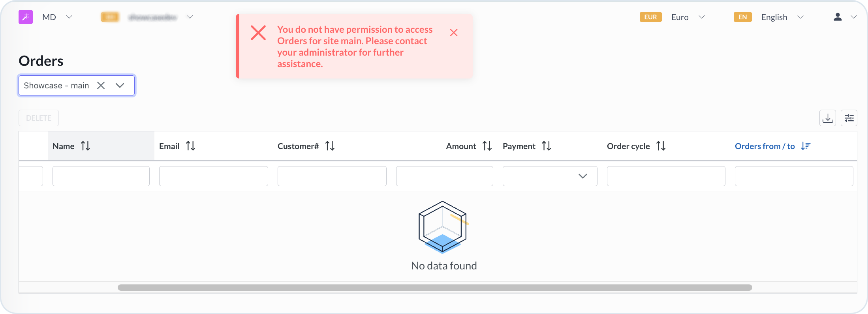Clear the Showcase - main selection
Viewport: 868px width, 314px height.
pyautogui.click(x=101, y=86)
